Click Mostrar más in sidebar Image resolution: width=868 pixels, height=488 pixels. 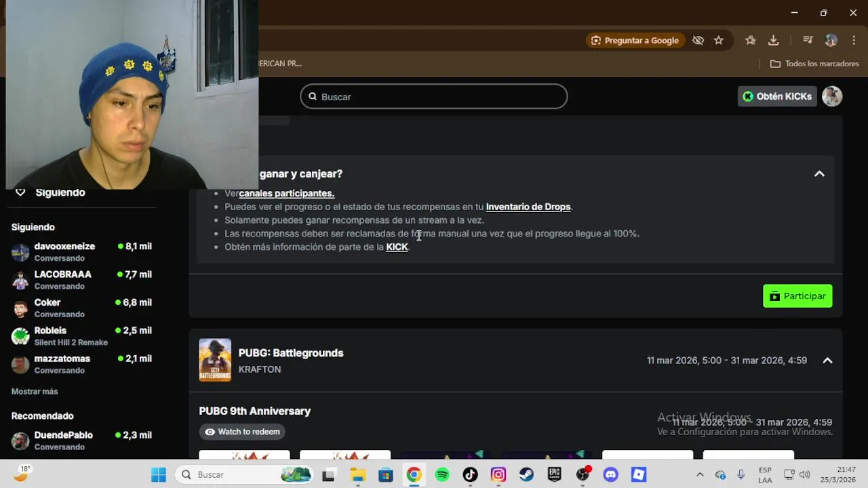35,392
